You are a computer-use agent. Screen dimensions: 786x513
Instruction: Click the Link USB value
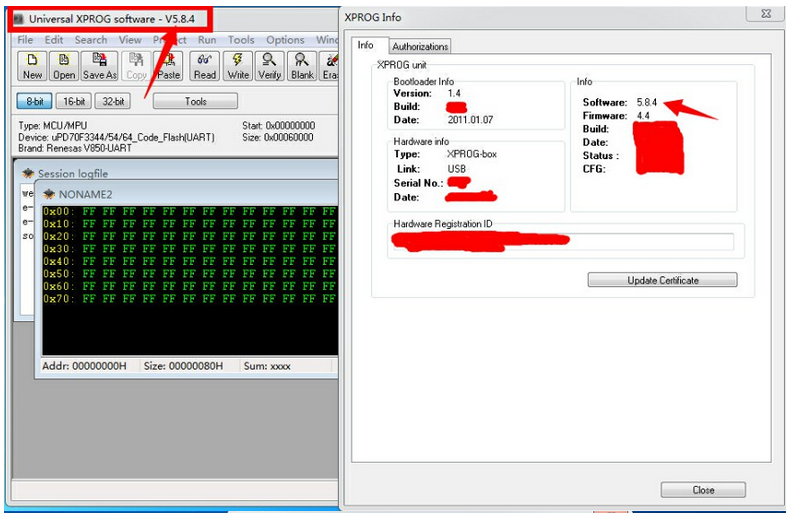[x=456, y=169]
